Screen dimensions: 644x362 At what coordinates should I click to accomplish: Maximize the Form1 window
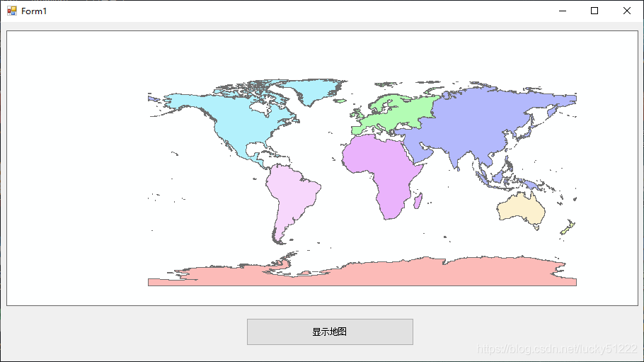(594, 11)
